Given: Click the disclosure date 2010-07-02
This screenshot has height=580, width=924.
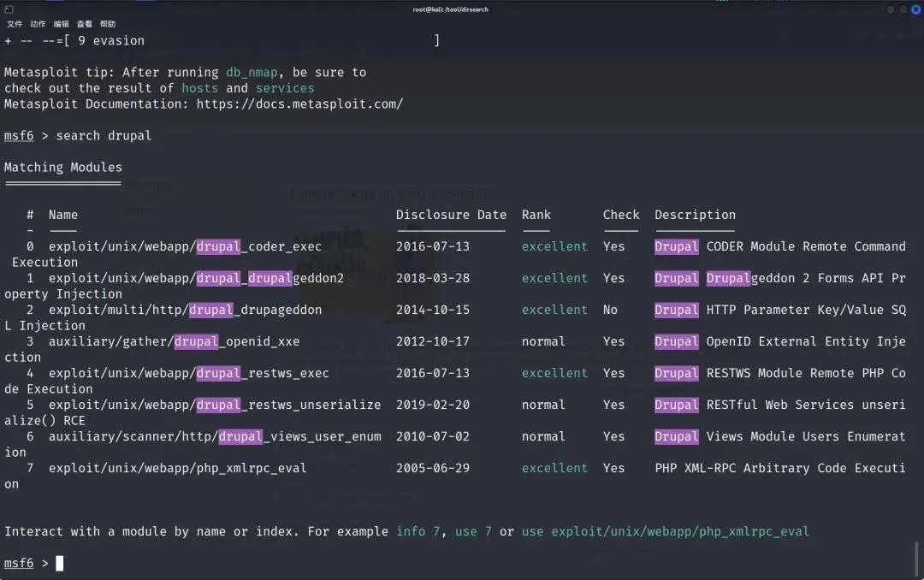Looking at the screenshot, I should (x=433, y=437).
